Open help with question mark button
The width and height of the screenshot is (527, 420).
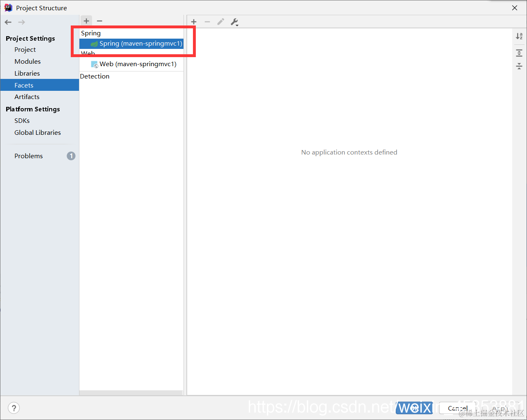coord(14,408)
